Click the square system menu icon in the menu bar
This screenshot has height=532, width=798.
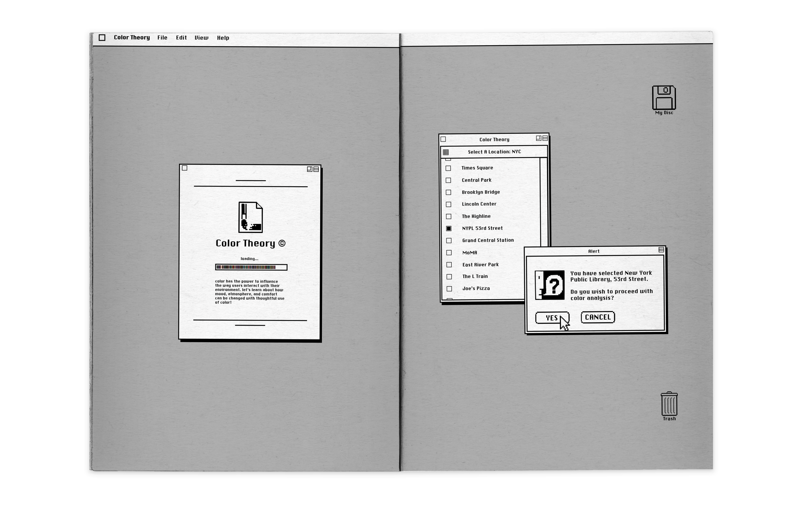pyautogui.click(x=102, y=38)
